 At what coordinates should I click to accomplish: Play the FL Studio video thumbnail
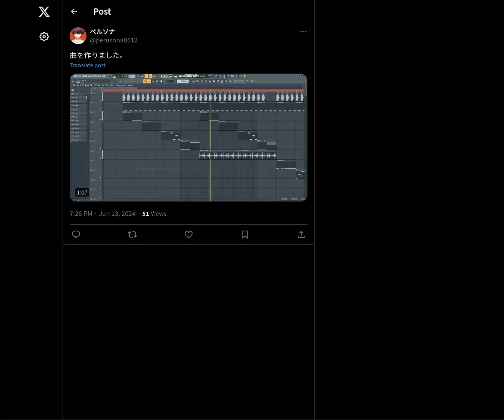pyautogui.click(x=189, y=138)
